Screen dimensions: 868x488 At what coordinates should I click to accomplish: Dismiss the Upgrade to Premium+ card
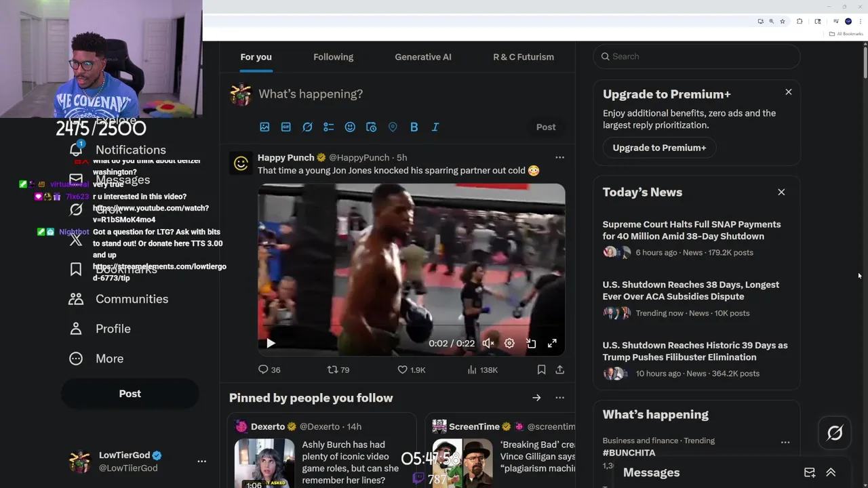click(789, 91)
